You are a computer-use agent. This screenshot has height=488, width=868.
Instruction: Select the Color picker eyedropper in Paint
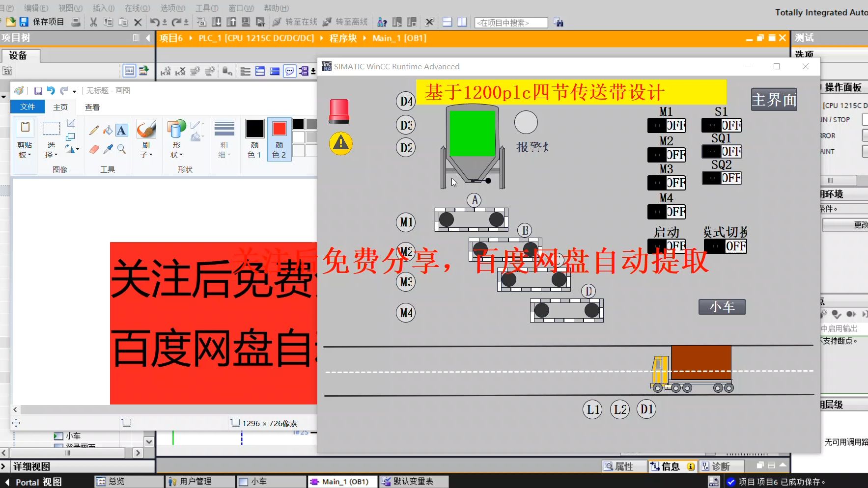pos(108,149)
